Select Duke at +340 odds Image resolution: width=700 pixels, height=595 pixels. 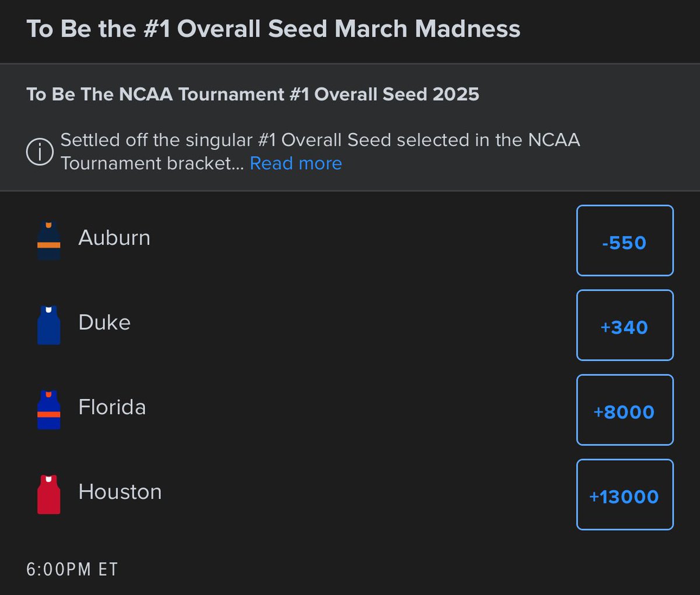pyautogui.click(x=625, y=325)
